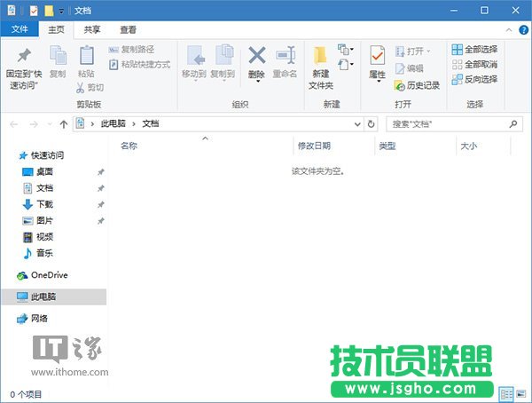Image resolution: width=532 pixels, height=403 pixels.
Task: Open Music (音乐) in the sidebar
Action: tap(38, 253)
